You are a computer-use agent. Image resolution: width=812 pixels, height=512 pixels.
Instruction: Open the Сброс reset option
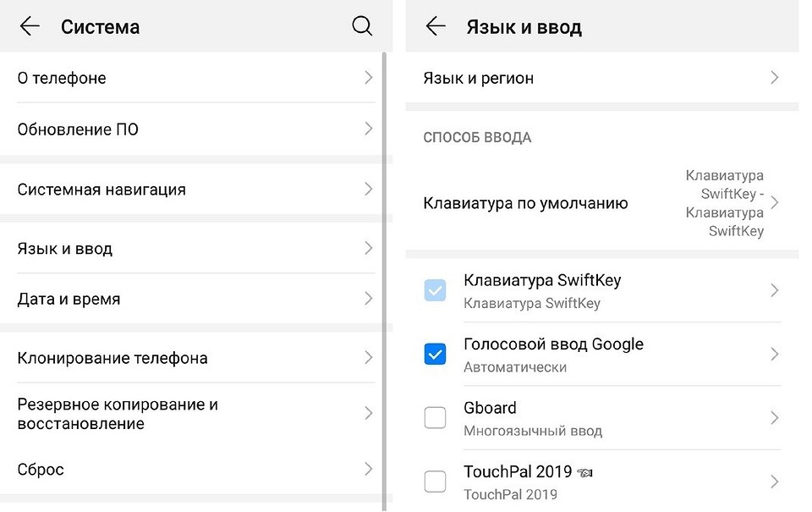click(41, 470)
